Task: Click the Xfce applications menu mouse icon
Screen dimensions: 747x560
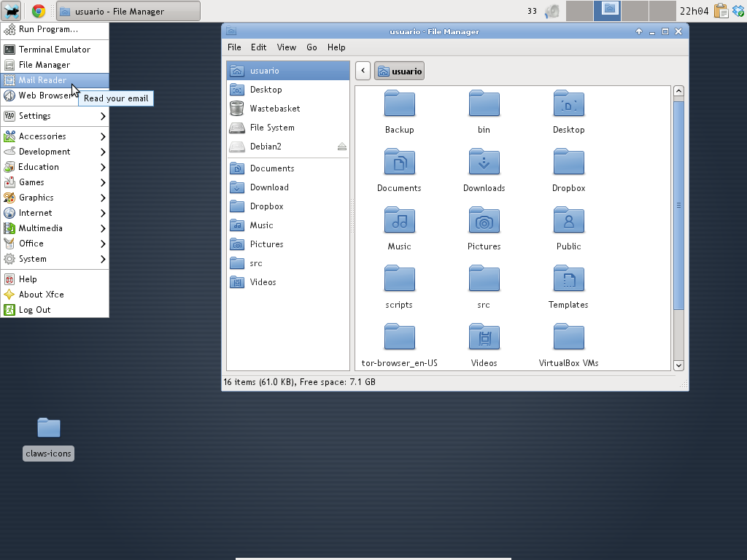Action: (x=10, y=11)
